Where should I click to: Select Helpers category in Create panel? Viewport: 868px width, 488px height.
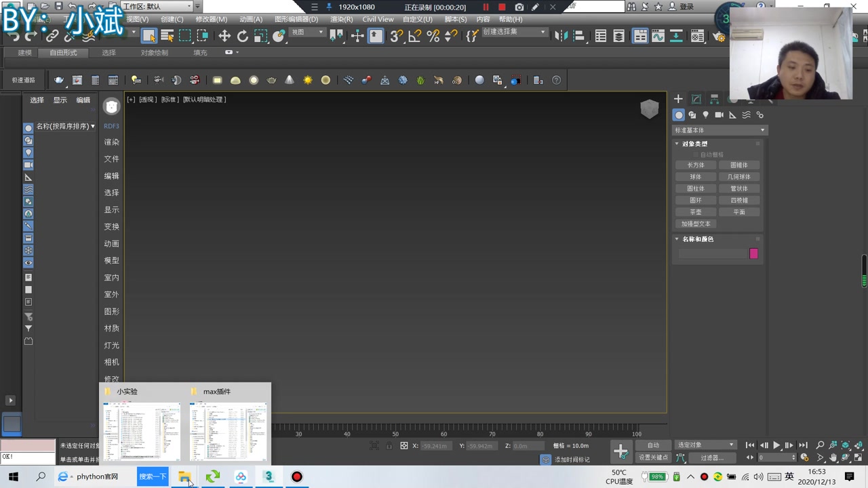tap(732, 115)
